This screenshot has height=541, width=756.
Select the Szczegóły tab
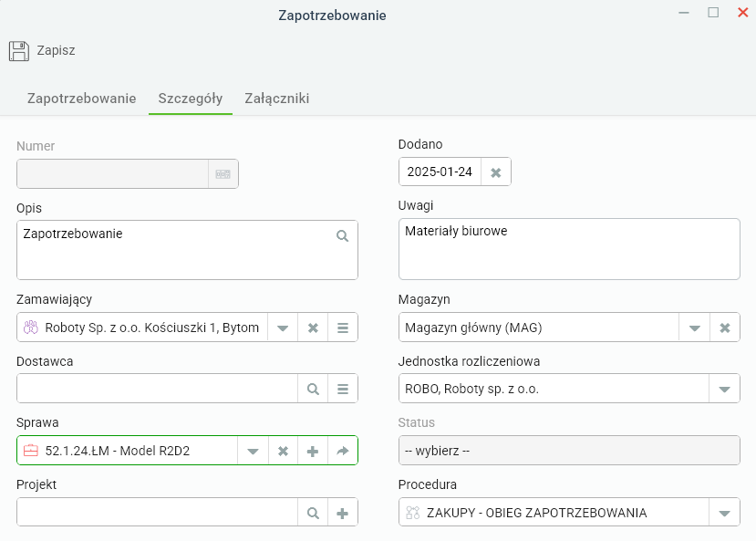(191, 99)
